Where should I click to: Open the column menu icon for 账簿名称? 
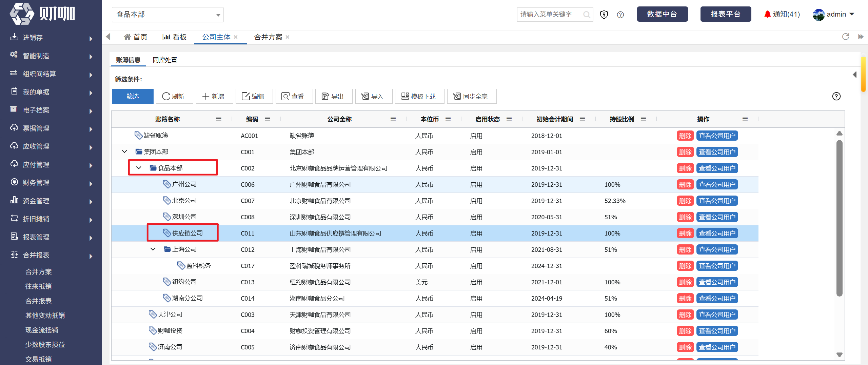pyautogui.click(x=219, y=119)
